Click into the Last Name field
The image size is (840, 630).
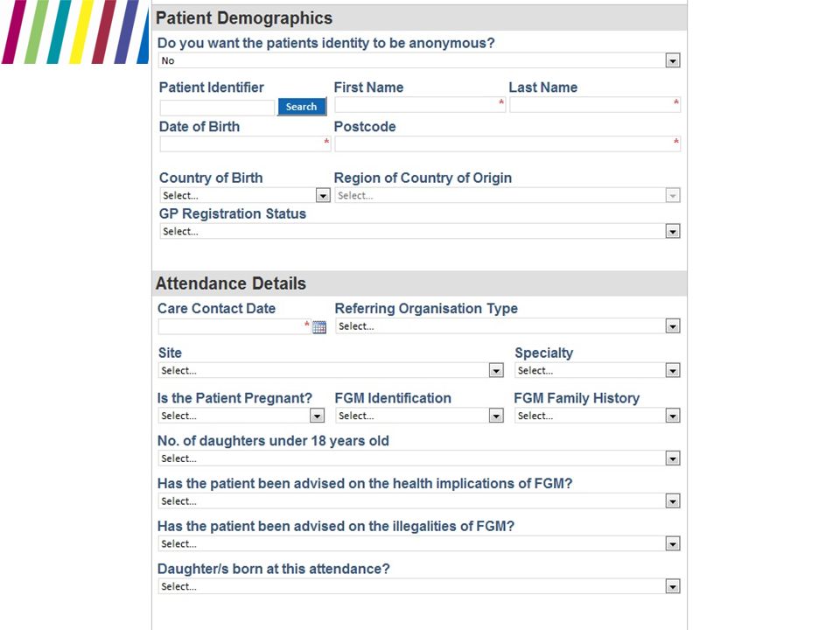point(595,104)
